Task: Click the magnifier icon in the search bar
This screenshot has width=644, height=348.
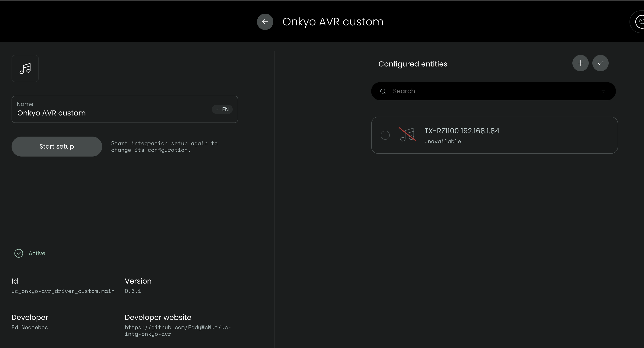Action: point(383,92)
